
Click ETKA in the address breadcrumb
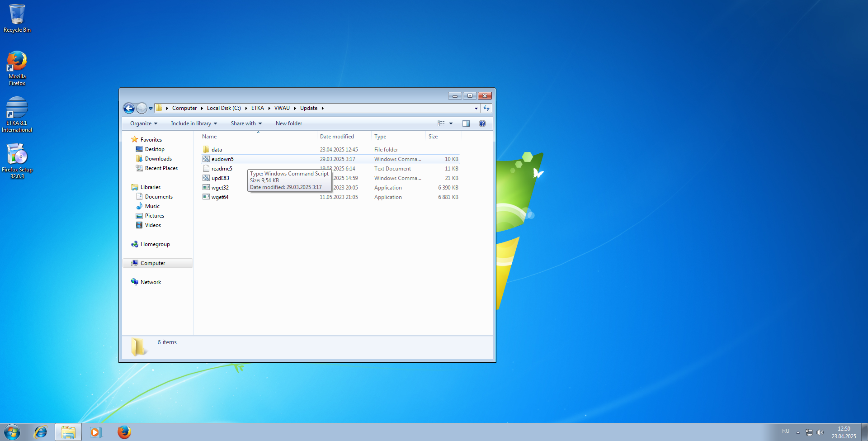(258, 108)
